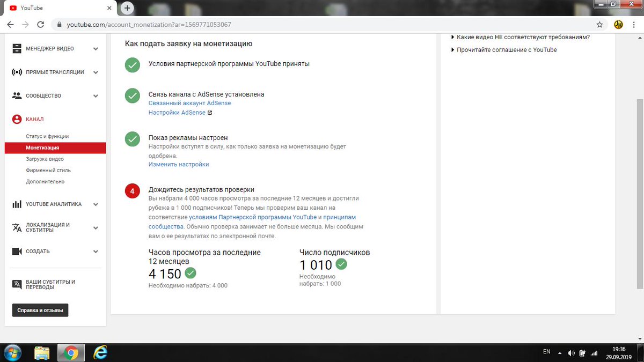Click the red step 4 circle
644x362 pixels.
pyautogui.click(x=132, y=190)
